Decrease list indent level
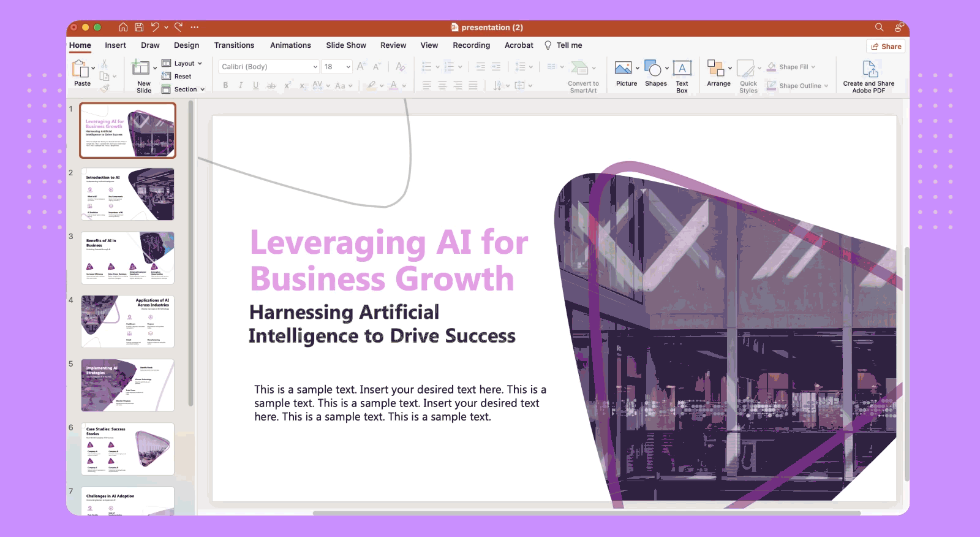Image resolution: width=980 pixels, height=537 pixels. coord(481,66)
